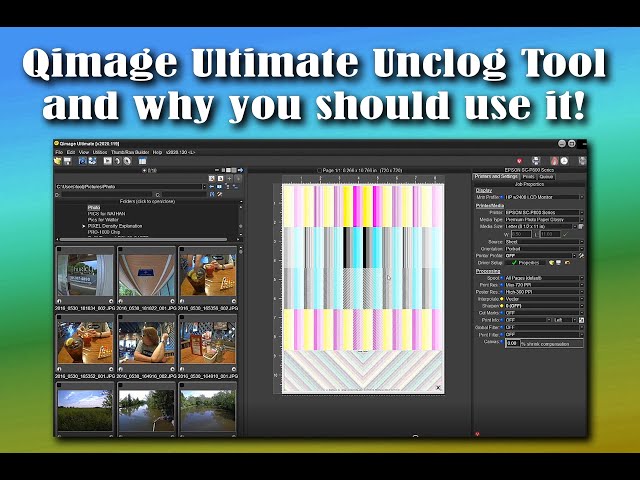Click the pencil edit icon under folder path
Screen dimensions: 640x480
pyautogui.click(x=220, y=194)
